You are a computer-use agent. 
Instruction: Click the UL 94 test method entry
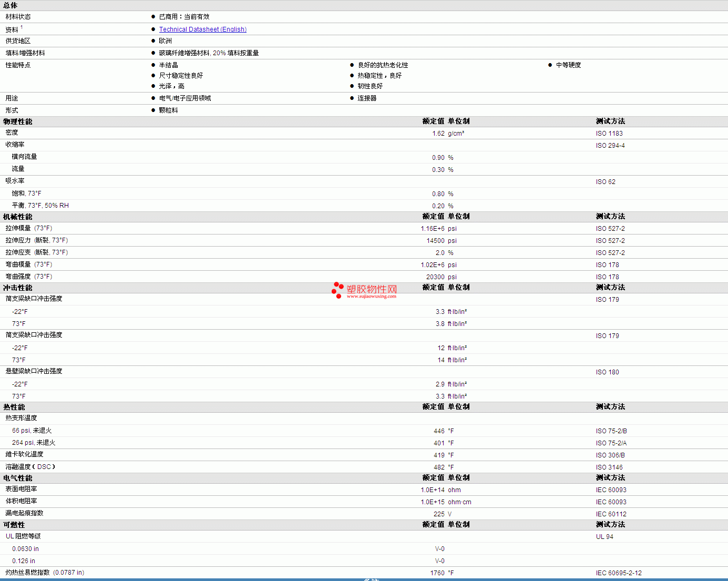click(604, 537)
